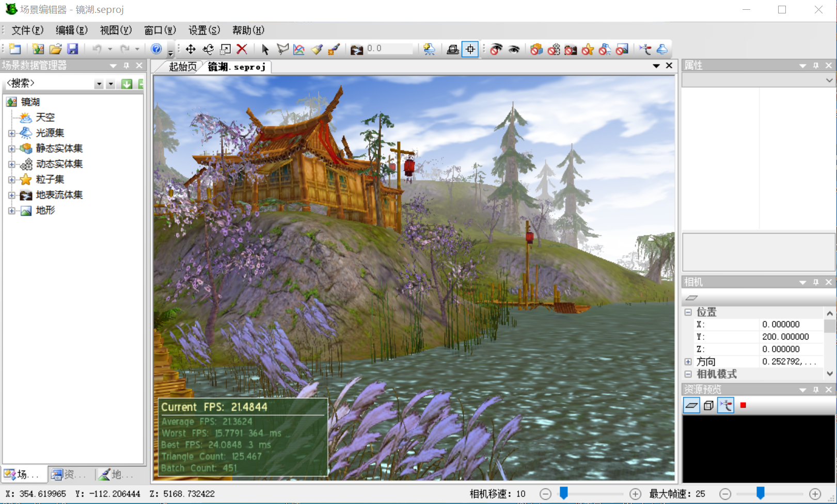Select the 天空 tree item
This screenshot has width=837, height=504.
tap(45, 118)
